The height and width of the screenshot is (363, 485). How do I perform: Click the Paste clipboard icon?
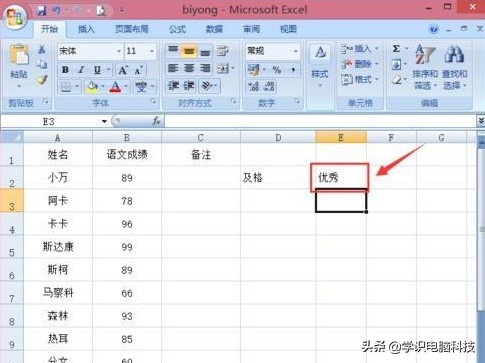coord(19,54)
